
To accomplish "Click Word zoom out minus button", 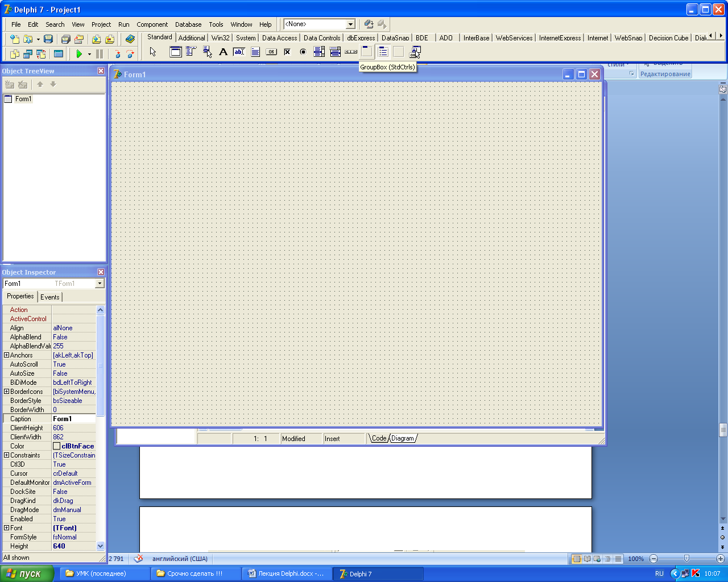I will 653,559.
